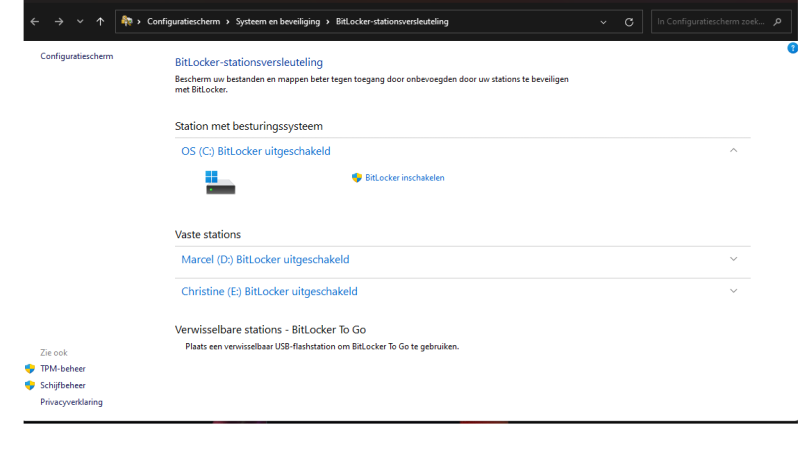Click the Forward navigation arrow
The height and width of the screenshot is (450, 800).
[x=58, y=21]
